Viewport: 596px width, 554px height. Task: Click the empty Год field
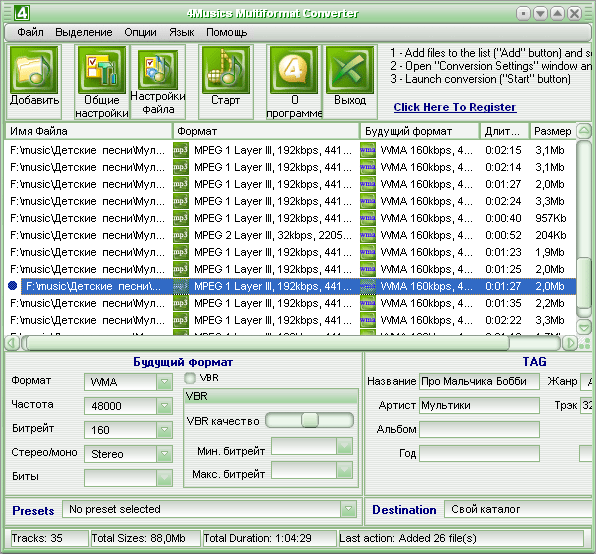click(479, 453)
